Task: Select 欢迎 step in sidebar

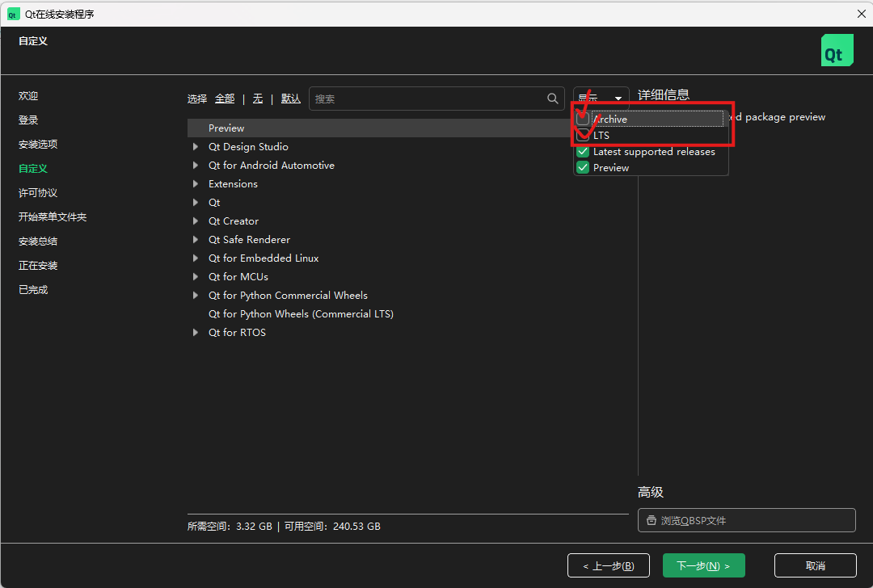Action: pyautogui.click(x=28, y=95)
